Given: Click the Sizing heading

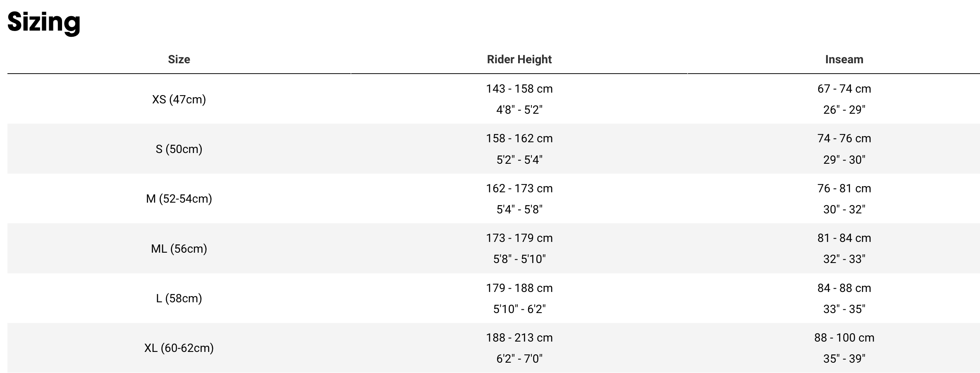Looking at the screenshot, I should point(44,22).
